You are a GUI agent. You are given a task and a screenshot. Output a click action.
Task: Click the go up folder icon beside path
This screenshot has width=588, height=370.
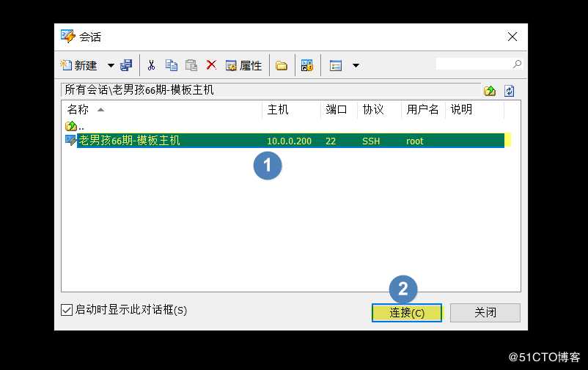490,91
